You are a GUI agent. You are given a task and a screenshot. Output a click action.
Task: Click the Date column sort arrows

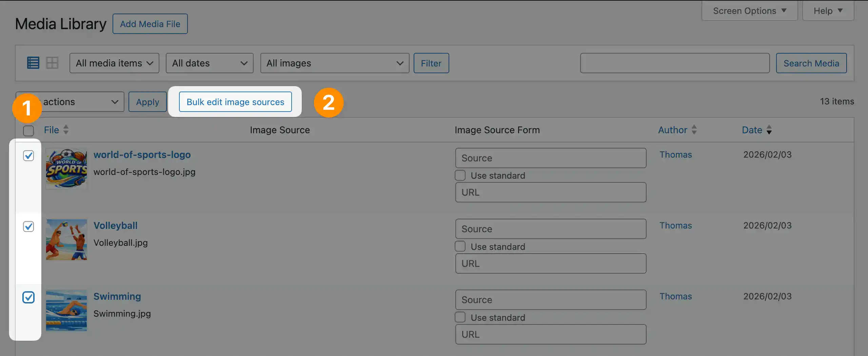coord(769,130)
